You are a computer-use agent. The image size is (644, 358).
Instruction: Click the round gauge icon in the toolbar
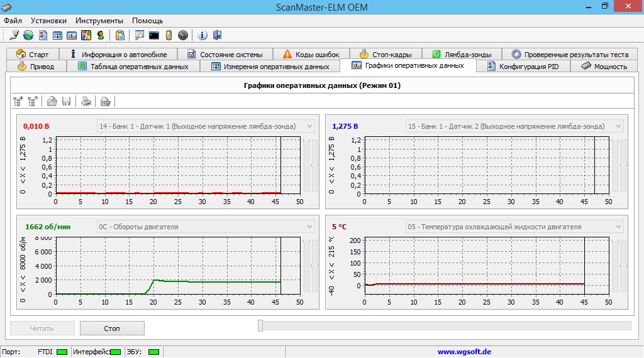182,35
